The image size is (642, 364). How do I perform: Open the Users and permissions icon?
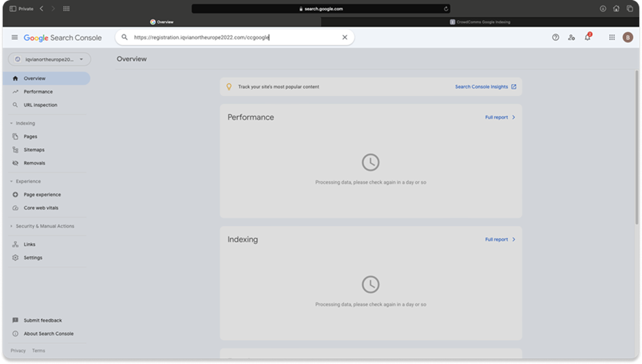click(x=572, y=38)
